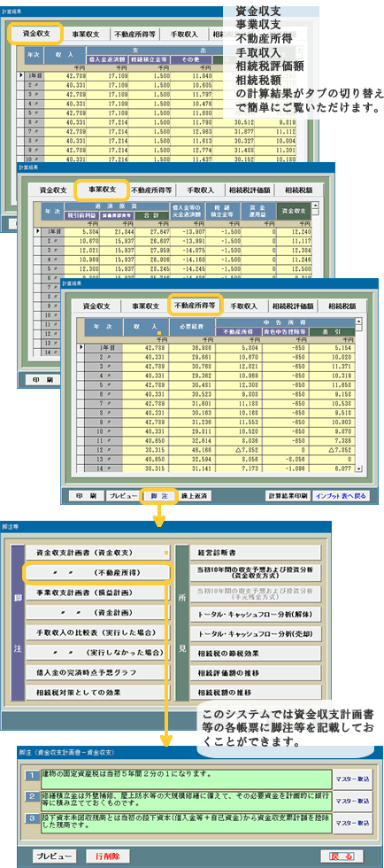Screen dimensions: 384x868
Task: Select 1年目 row header in front window
Action: click(x=104, y=347)
